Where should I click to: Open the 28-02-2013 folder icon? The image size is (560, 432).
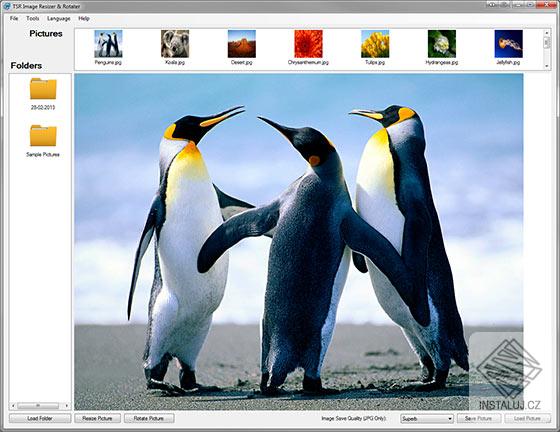(x=43, y=89)
